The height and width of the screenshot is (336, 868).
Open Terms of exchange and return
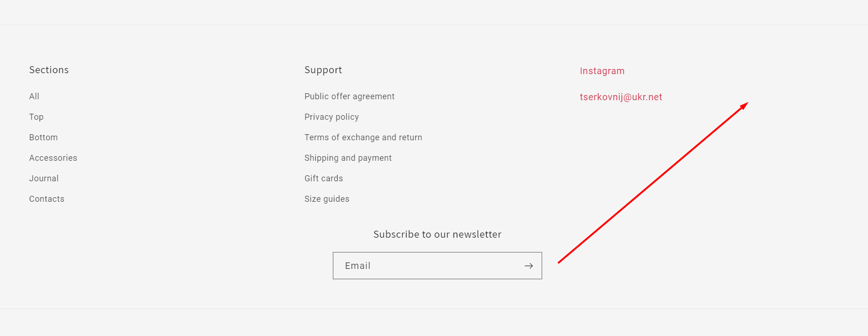[363, 137]
